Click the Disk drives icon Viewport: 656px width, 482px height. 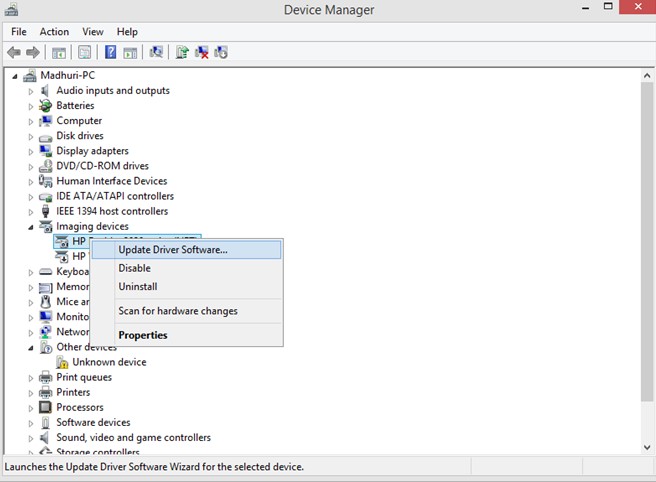(x=45, y=136)
